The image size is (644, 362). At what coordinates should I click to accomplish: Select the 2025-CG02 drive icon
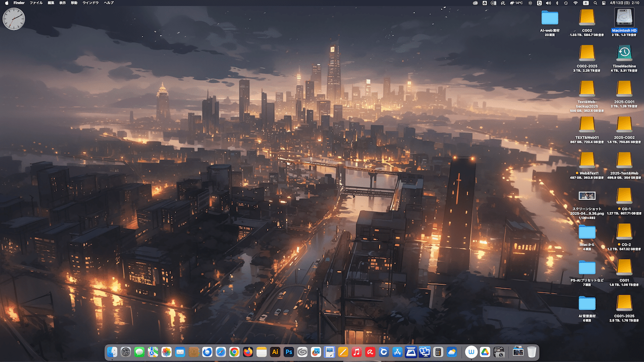point(624,125)
